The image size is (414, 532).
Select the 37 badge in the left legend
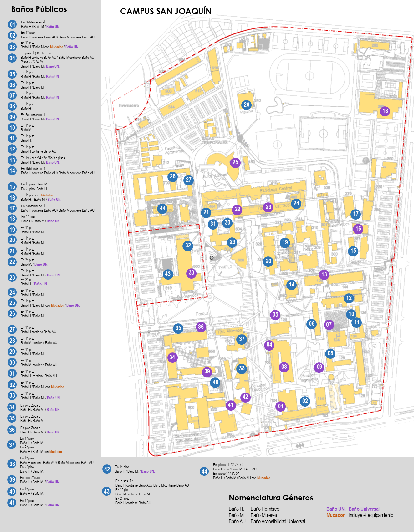12,445
